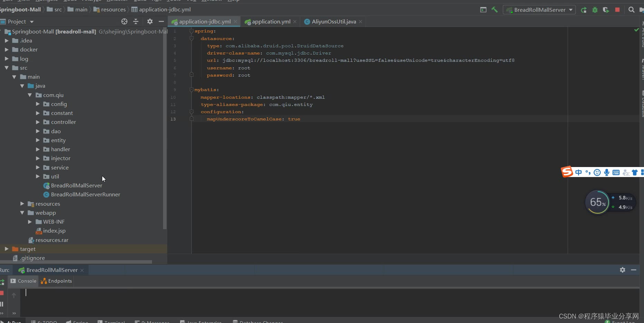The width and height of the screenshot is (644, 323).
Task: Expand the docker folder
Action: click(6, 49)
